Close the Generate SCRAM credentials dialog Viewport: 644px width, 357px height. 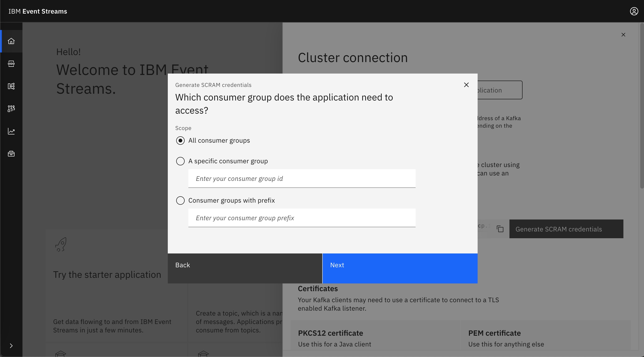point(466,85)
